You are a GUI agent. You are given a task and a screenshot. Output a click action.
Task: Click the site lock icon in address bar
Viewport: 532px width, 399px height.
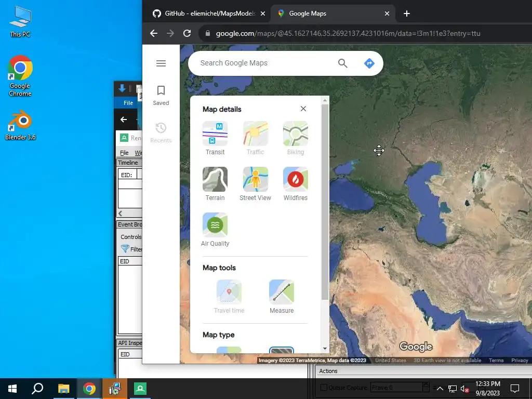click(x=208, y=33)
